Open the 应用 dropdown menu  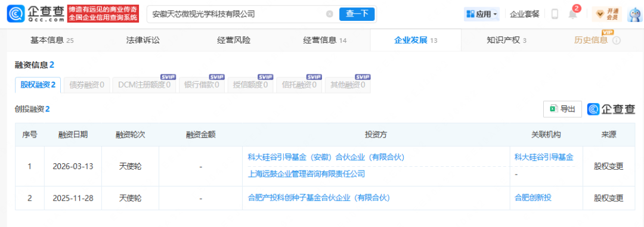481,14
